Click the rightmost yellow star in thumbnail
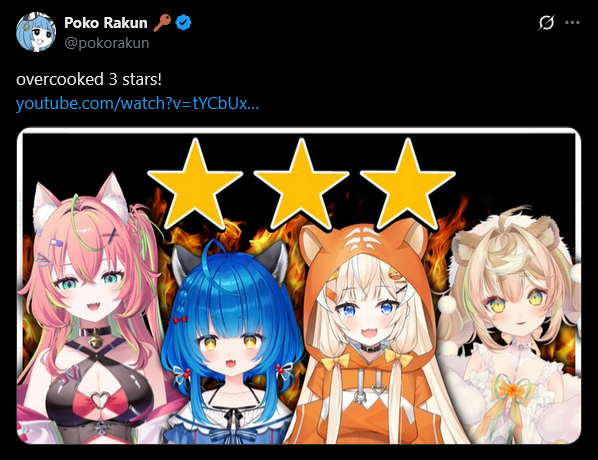Viewport: 598px width, 460px height. click(408, 185)
